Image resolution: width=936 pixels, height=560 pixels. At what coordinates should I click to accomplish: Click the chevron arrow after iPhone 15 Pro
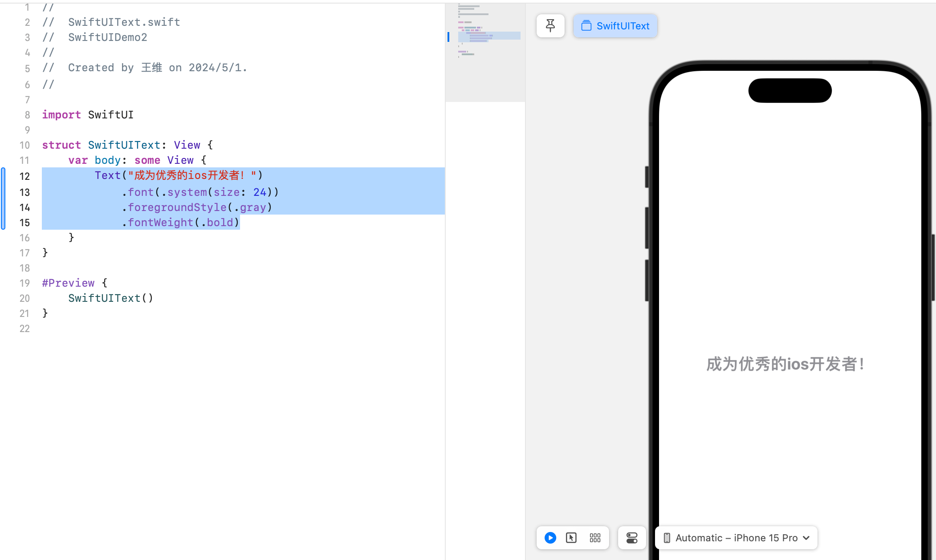[x=806, y=538]
